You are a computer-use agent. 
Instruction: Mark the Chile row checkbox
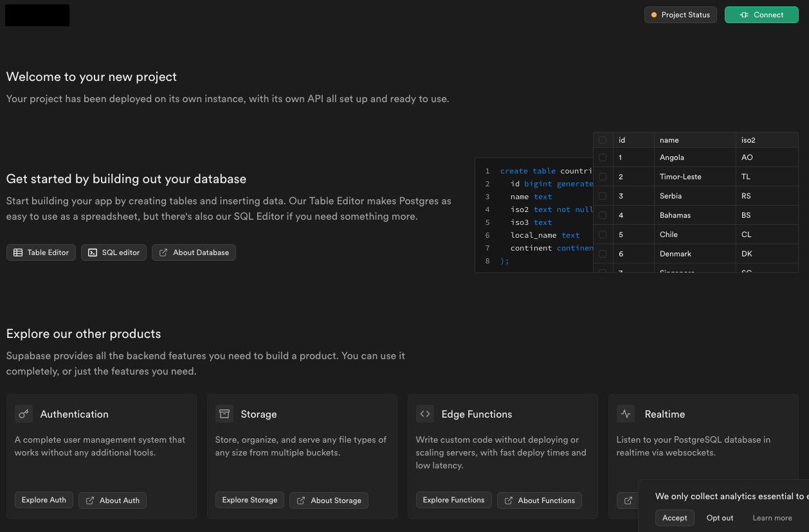pyautogui.click(x=603, y=235)
